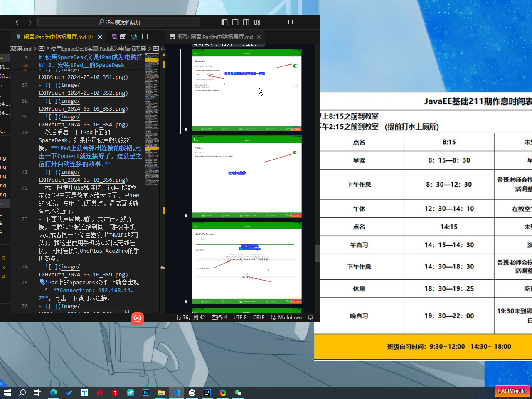Screen dimensions: 532x399
Task: Click the 8:15 cell in the timetable image
Action: click(449, 142)
